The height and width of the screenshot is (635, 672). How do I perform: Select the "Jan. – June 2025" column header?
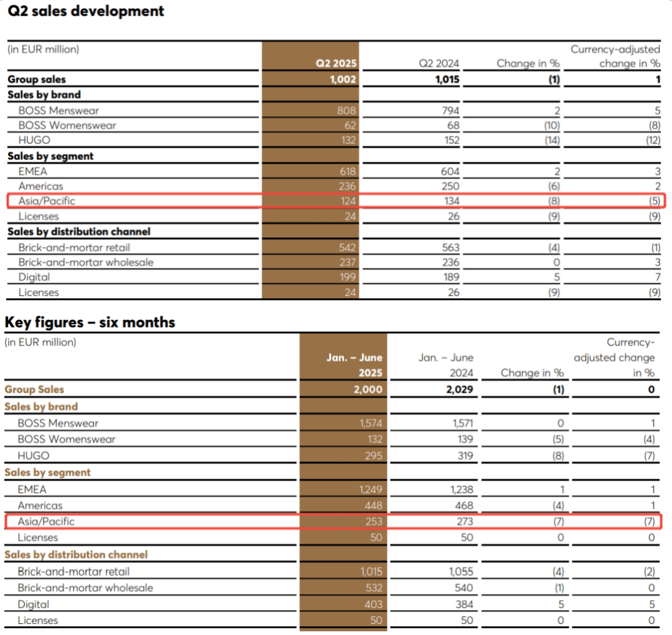tap(355, 365)
